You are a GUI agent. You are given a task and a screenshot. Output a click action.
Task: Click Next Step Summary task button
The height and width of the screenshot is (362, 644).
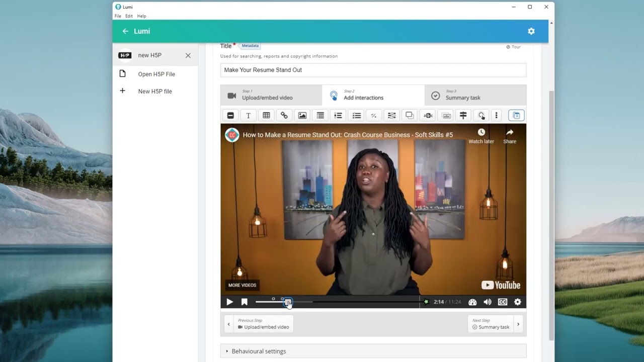click(491, 324)
